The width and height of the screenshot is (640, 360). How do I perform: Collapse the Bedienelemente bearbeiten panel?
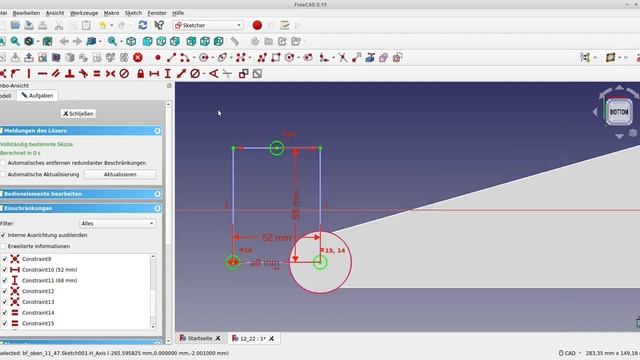157,194
